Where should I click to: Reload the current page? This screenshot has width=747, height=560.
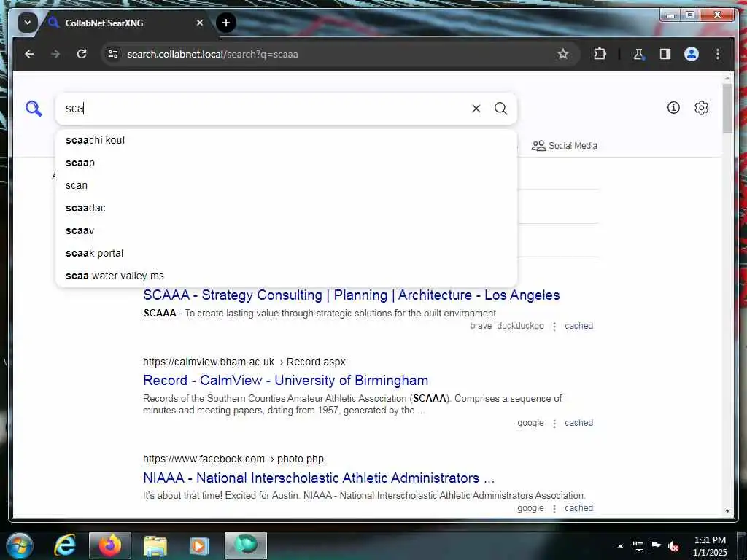click(82, 54)
